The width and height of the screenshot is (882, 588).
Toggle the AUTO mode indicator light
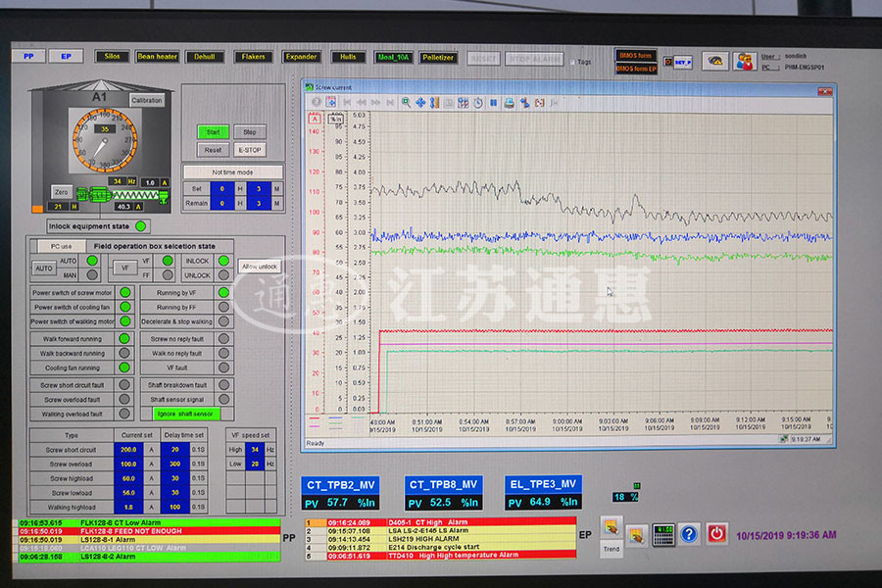click(x=92, y=261)
